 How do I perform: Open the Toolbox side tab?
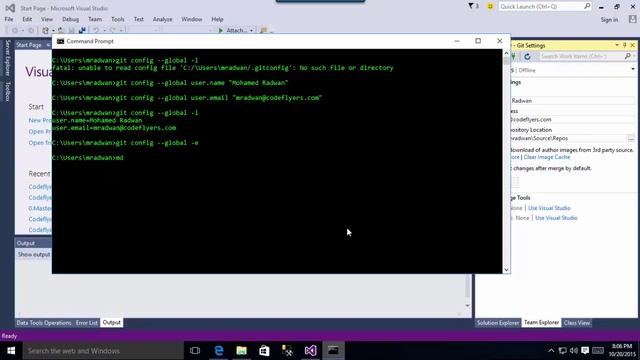(7, 91)
